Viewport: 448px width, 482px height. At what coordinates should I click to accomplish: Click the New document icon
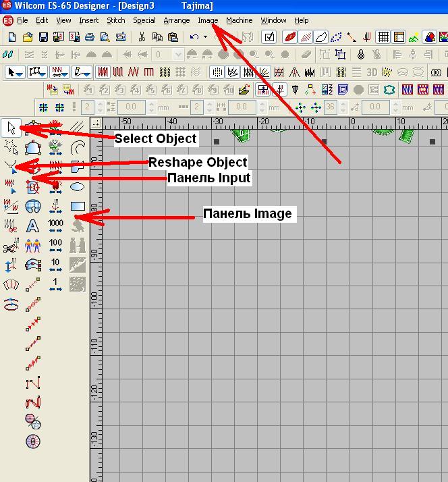(12, 37)
